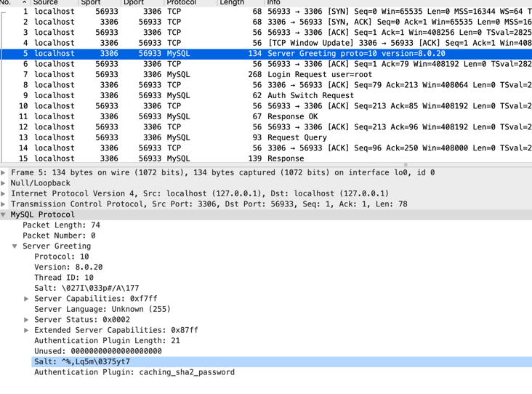Expand Server Capabilities 0xf7ff
This screenshot has width=532, height=394.
coord(26,299)
